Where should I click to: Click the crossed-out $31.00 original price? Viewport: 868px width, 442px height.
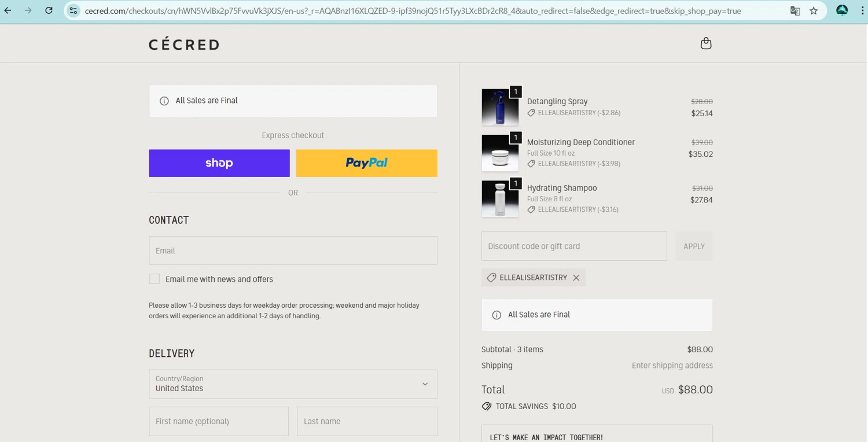pyautogui.click(x=703, y=188)
